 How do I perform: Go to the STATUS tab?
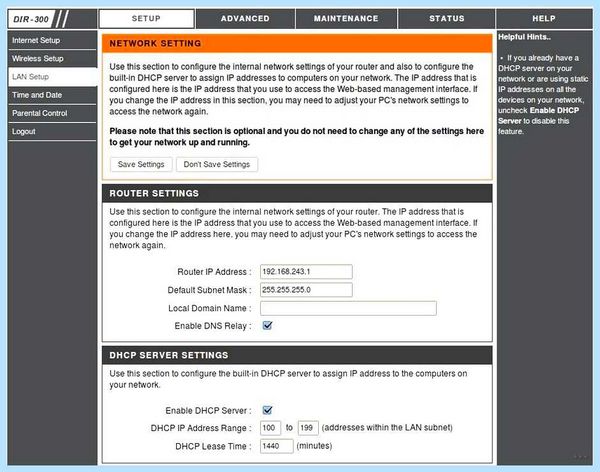[447, 18]
